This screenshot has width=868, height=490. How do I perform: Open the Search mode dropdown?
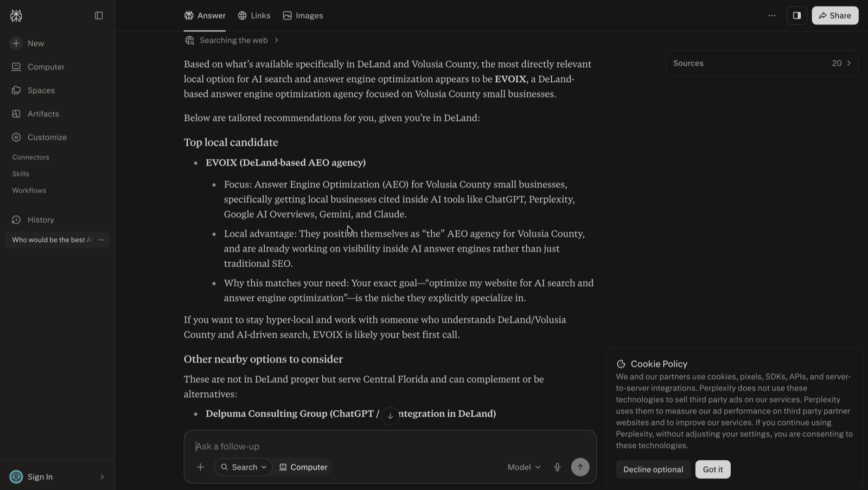click(244, 467)
